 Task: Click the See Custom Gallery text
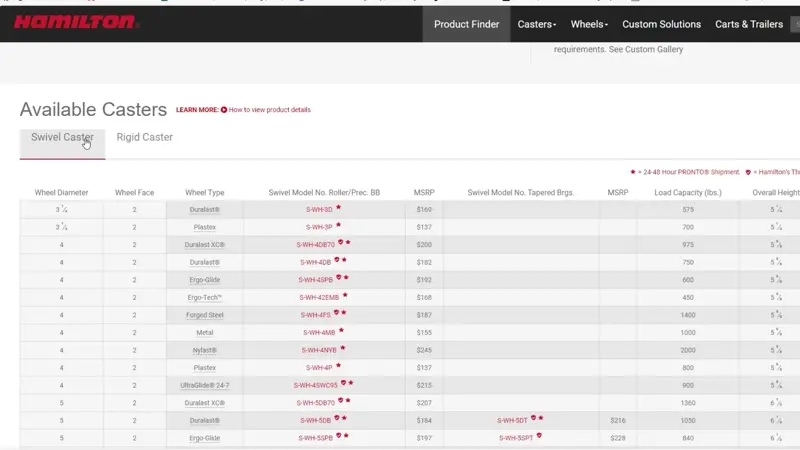pyautogui.click(x=646, y=49)
